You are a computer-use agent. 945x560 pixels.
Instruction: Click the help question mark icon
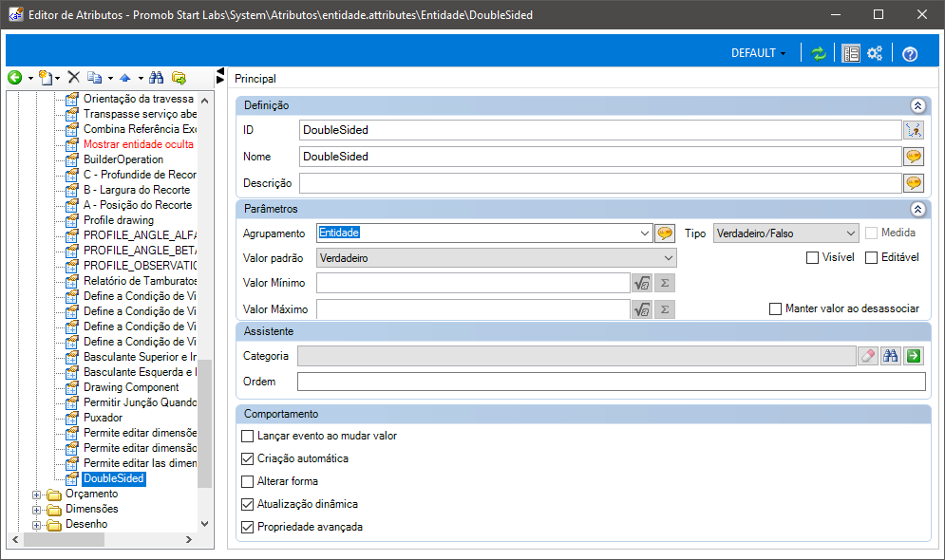910,54
